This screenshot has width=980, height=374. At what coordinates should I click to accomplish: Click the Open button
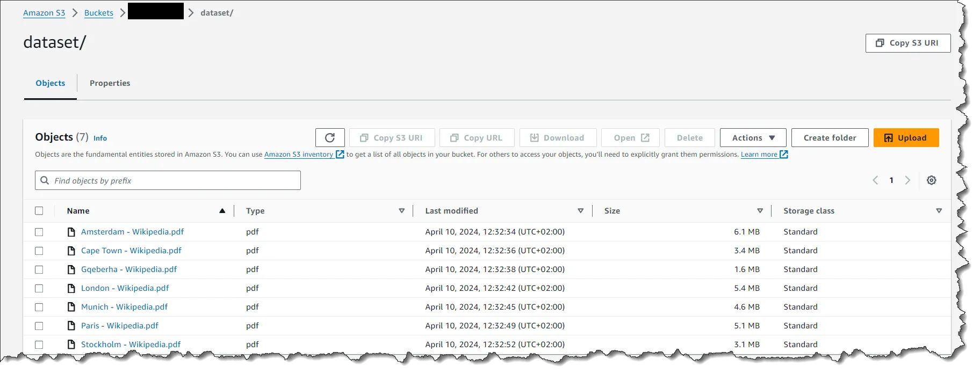[x=631, y=138]
